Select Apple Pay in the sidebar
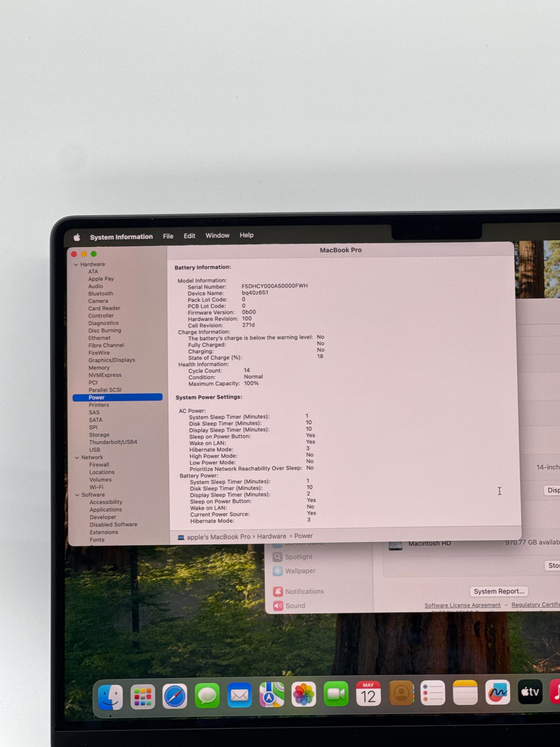This screenshot has height=747, width=560. click(101, 279)
